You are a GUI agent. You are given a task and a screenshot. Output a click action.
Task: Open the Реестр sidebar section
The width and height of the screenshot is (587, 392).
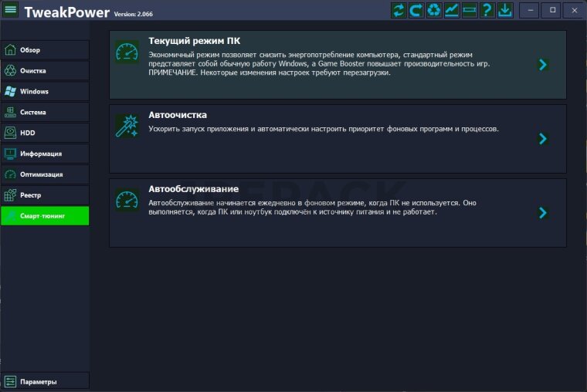(45, 195)
